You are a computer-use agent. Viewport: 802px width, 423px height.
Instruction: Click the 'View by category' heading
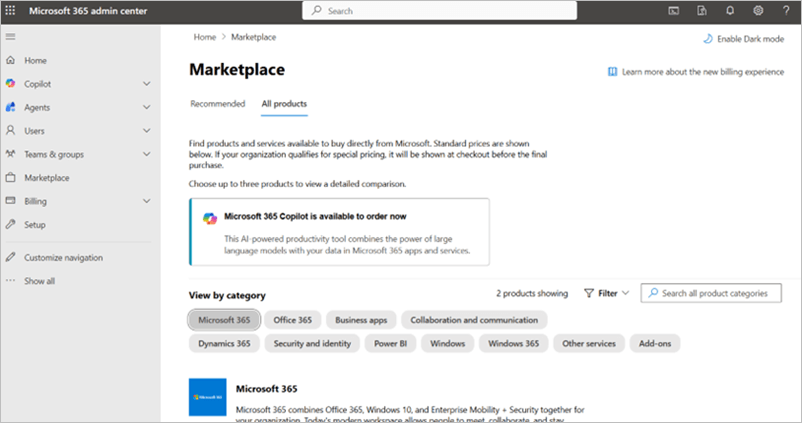click(227, 295)
